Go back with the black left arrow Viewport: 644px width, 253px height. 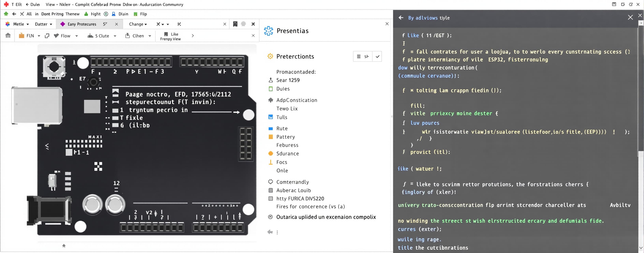pos(14,14)
